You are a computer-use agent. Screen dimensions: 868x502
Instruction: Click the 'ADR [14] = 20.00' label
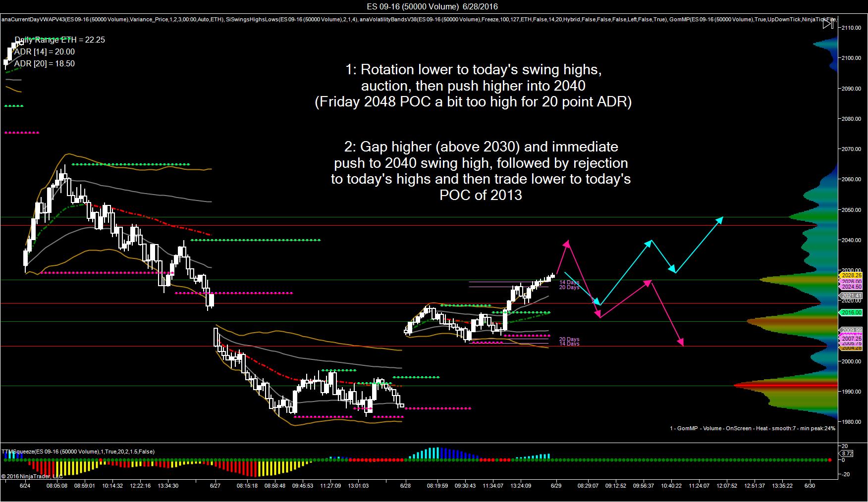pos(45,51)
